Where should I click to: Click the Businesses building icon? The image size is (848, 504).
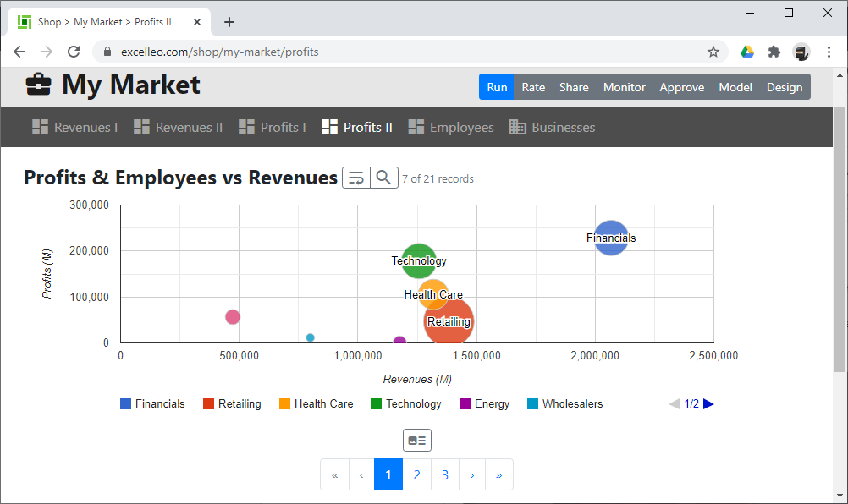518,127
